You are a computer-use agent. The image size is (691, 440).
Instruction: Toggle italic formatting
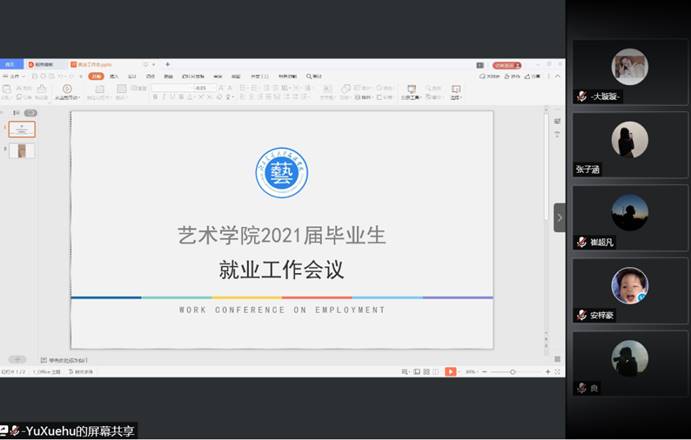163,97
